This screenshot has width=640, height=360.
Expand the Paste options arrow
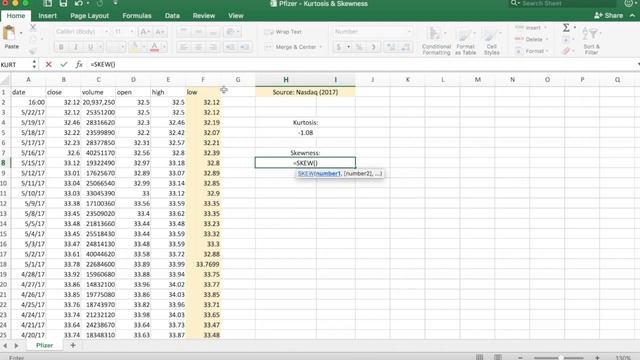click(x=21, y=33)
